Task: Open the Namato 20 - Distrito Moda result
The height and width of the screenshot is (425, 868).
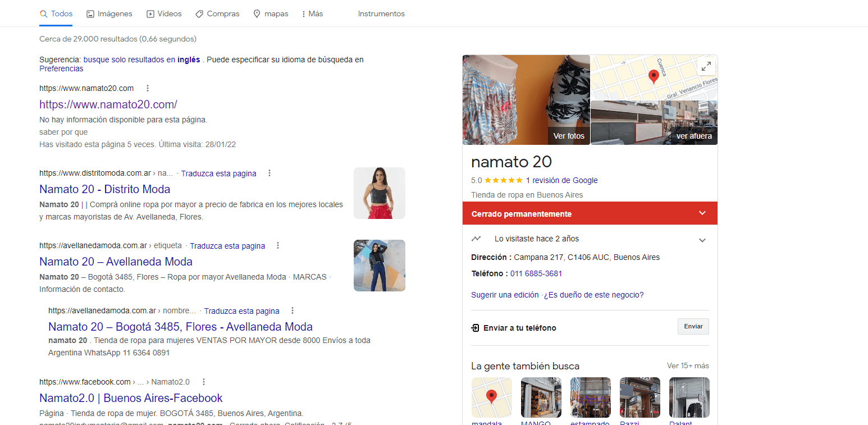Action: (x=104, y=189)
